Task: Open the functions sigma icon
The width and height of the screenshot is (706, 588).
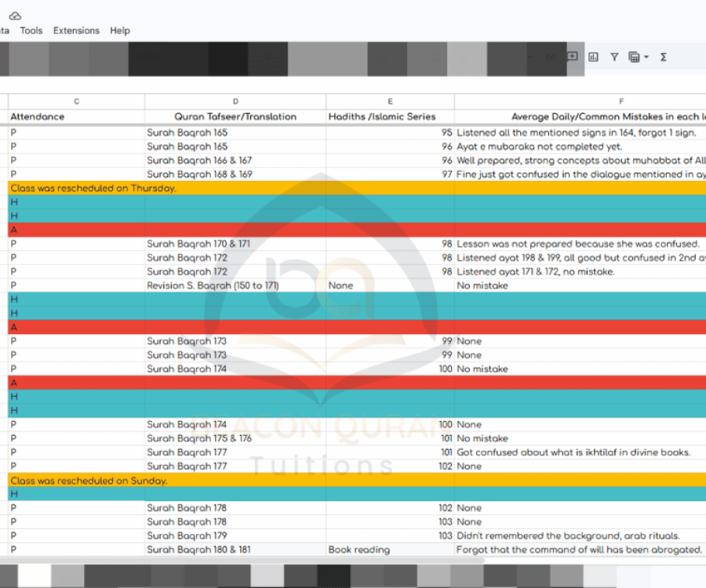Action: (663, 57)
